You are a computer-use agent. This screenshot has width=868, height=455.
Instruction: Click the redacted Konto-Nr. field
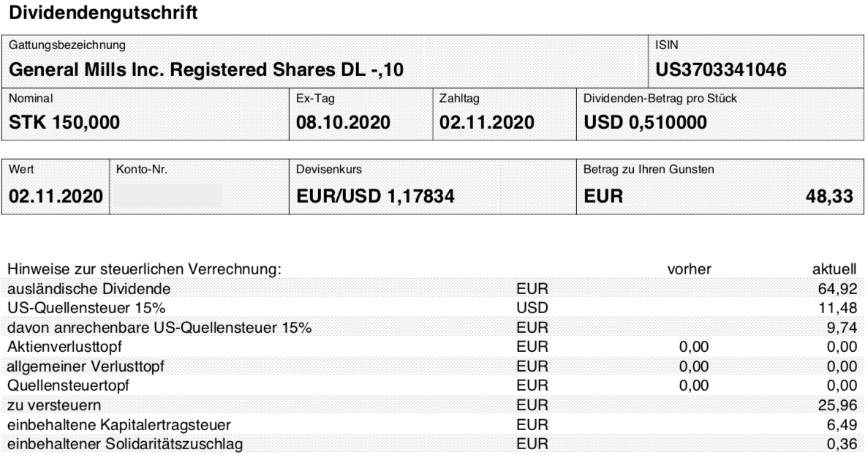[169, 196]
